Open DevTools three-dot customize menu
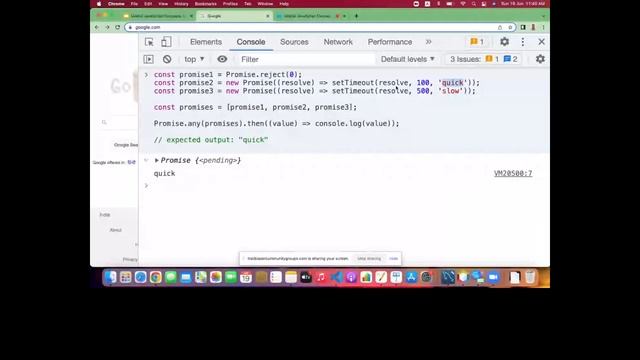 523,42
